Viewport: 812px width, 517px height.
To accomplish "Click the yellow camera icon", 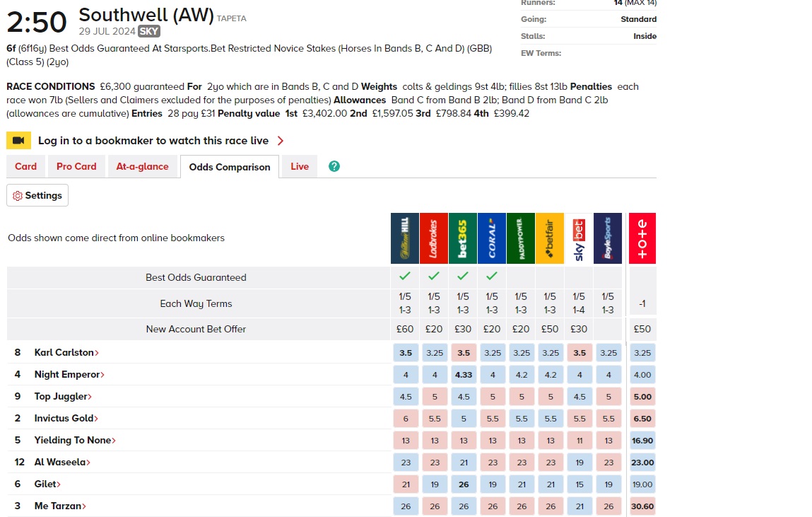I will (x=18, y=141).
